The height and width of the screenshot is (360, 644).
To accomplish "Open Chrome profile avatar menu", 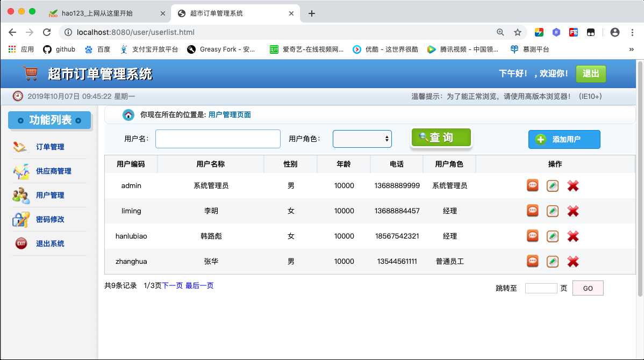I will (x=615, y=32).
